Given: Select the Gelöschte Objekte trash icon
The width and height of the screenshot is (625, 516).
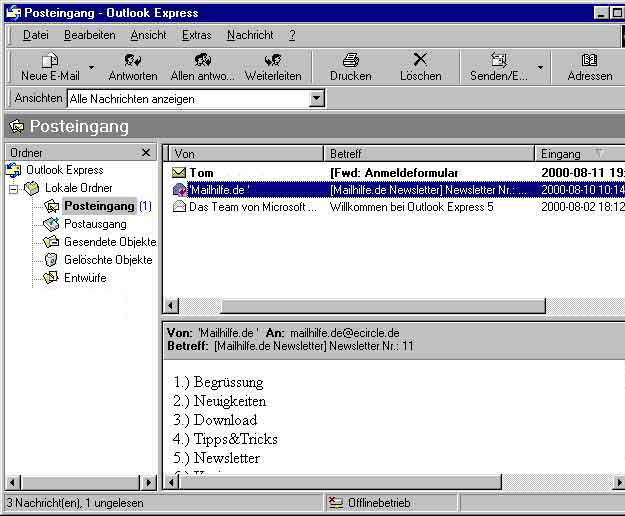Looking at the screenshot, I should tap(51, 260).
